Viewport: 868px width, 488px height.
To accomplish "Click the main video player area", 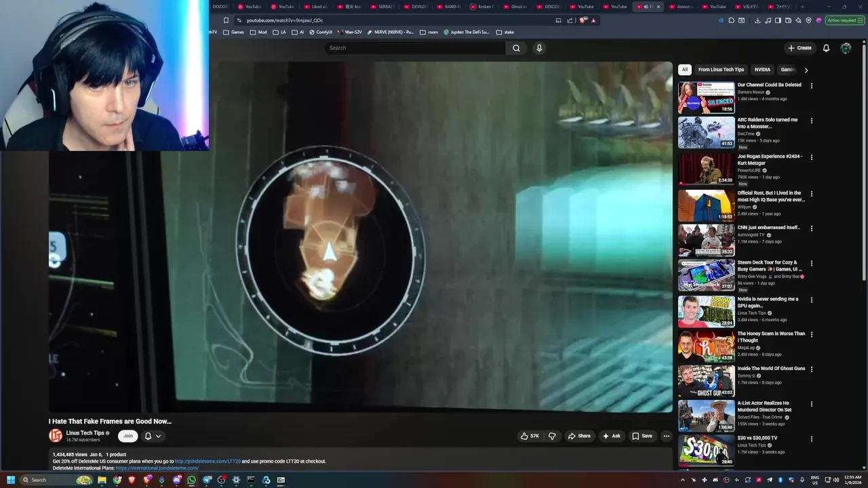I will coord(360,237).
